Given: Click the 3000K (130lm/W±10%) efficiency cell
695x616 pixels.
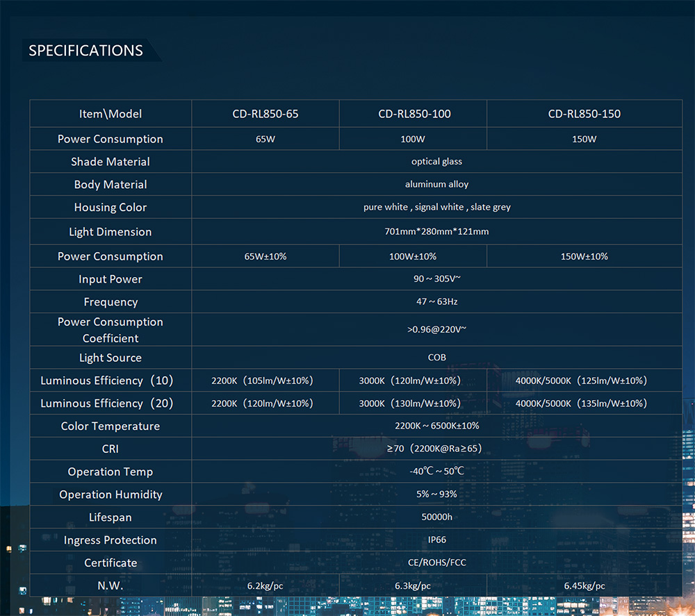Looking at the screenshot, I should click(x=413, y=403).
